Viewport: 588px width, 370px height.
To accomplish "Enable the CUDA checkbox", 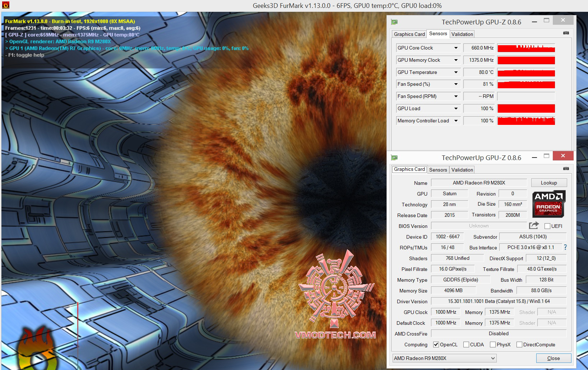I will click(466, 345).
